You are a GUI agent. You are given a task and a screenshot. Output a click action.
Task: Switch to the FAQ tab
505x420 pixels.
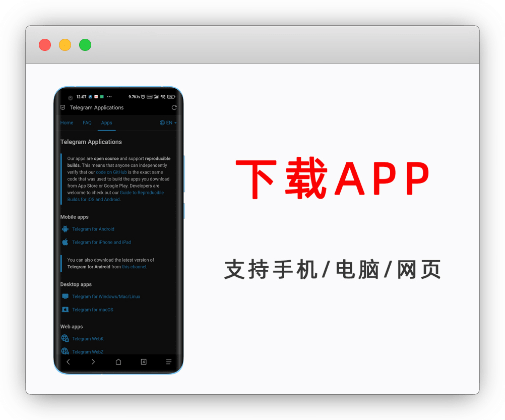pos(87,123)
